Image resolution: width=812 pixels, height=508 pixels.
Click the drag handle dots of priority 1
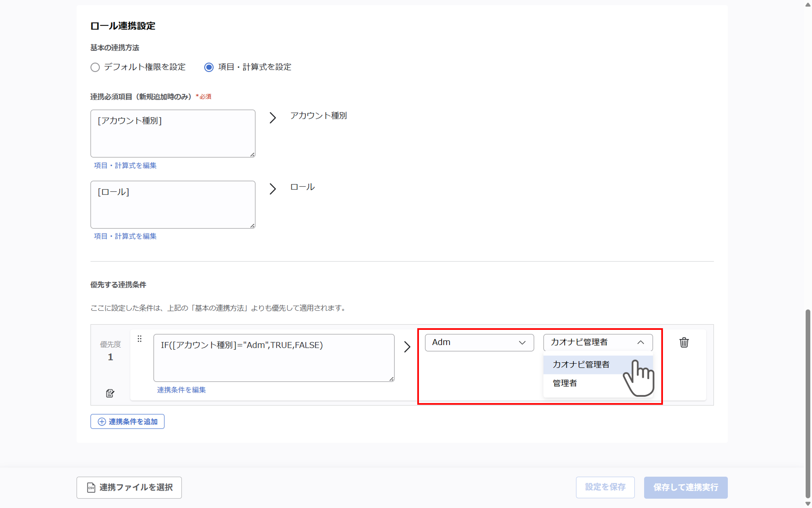point(140,339)
